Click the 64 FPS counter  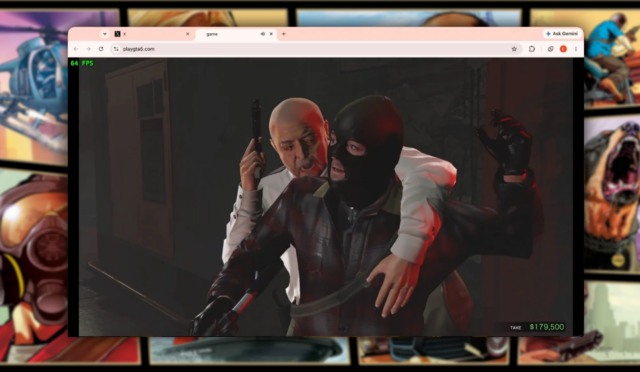[82, 63]
